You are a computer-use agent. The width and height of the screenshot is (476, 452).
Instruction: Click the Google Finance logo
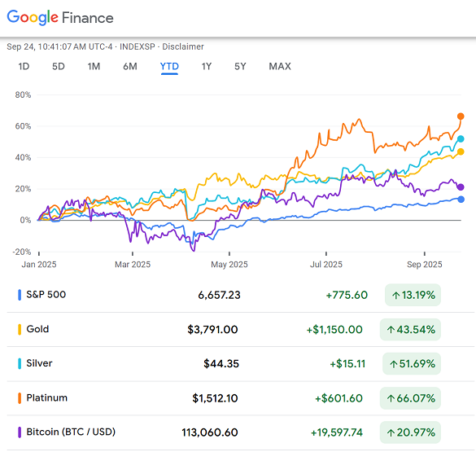[60, 17]
